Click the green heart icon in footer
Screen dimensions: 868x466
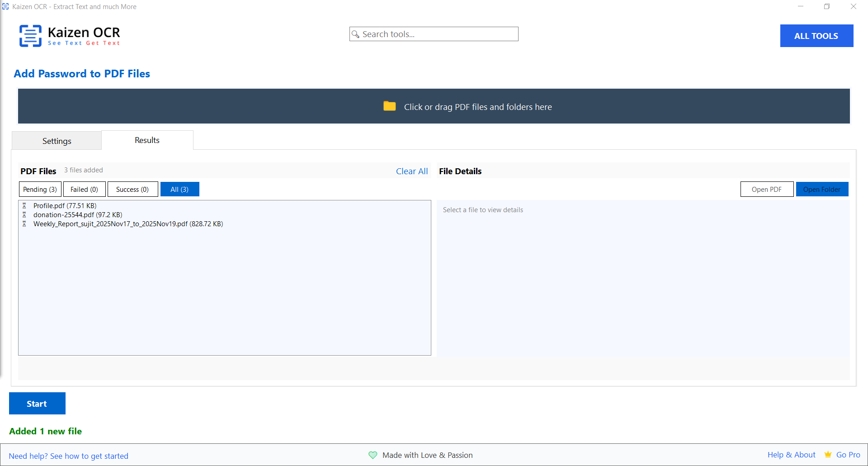(373, 455)
